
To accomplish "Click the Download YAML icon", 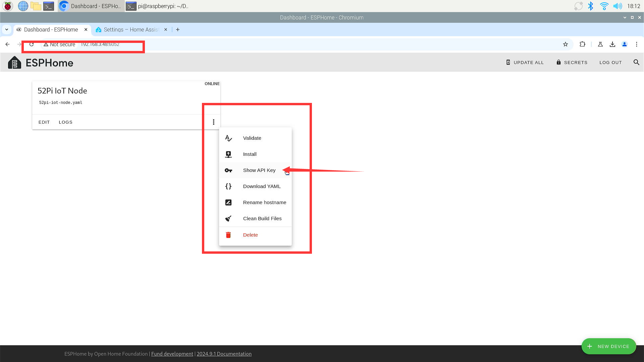I will coord(228,186).
